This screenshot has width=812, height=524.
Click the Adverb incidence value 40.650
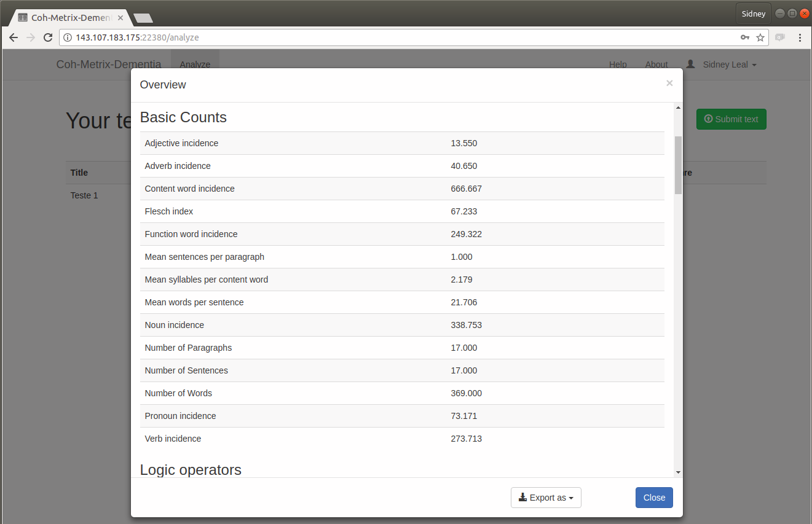[x=464, y=166]
